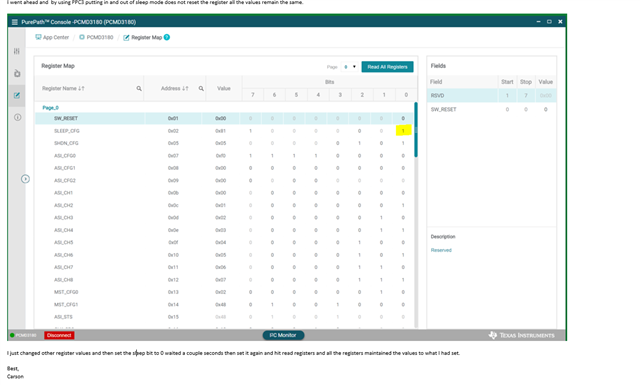
Task: Click the register table vertical scrollbar
Action: pyautogui.click(x=416, y=130)
